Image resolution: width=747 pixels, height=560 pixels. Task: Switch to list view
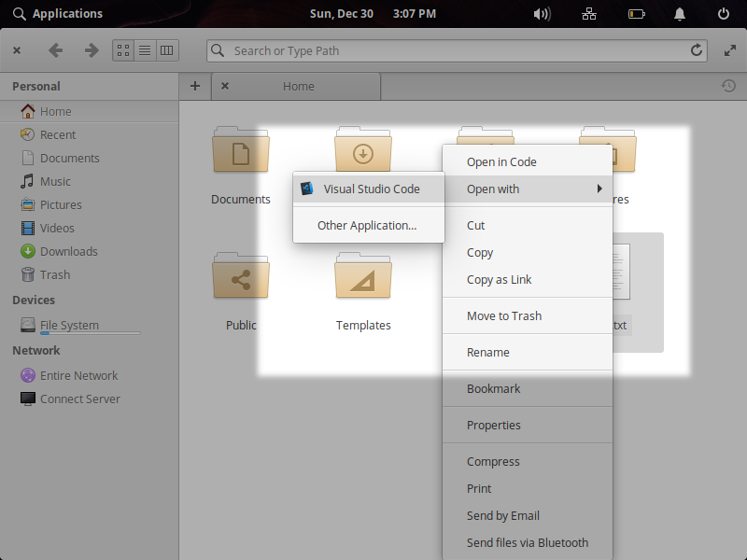[145, 50]
